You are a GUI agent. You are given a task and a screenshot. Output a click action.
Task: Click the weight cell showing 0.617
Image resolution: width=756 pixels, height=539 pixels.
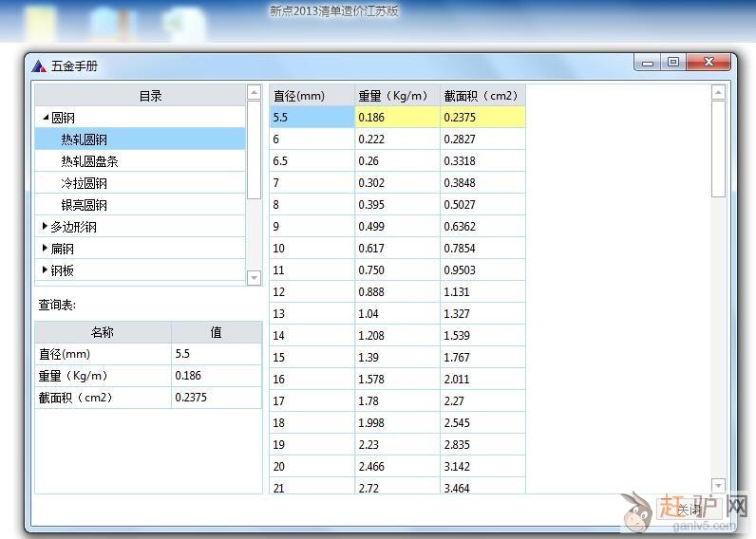tap(396, 249)
